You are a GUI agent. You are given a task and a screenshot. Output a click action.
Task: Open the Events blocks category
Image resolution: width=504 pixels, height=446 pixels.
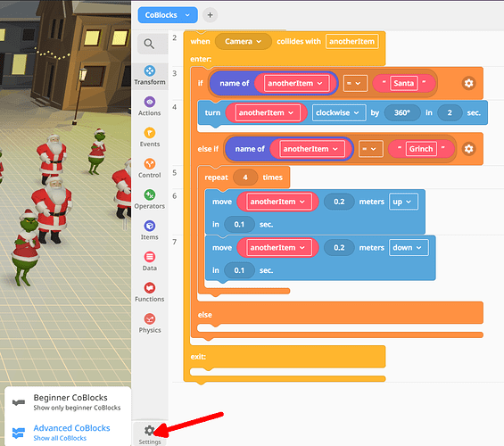point(150,137)
